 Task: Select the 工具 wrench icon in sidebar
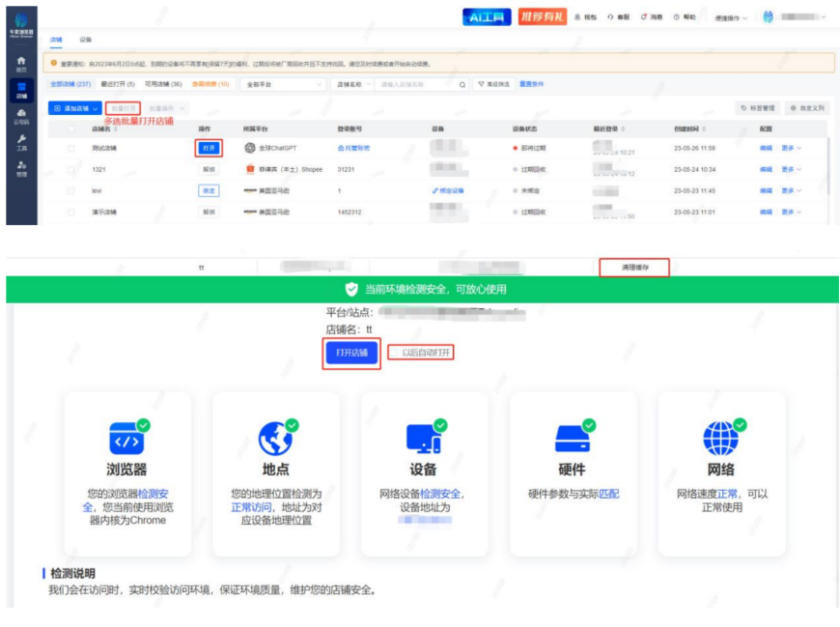21,142
